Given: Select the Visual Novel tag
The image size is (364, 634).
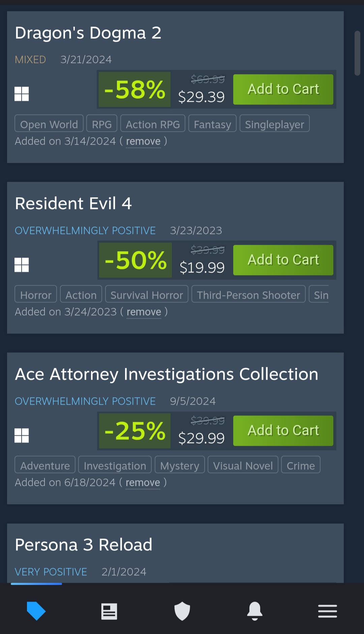Looking at the screenshot, I should [243, 465].
